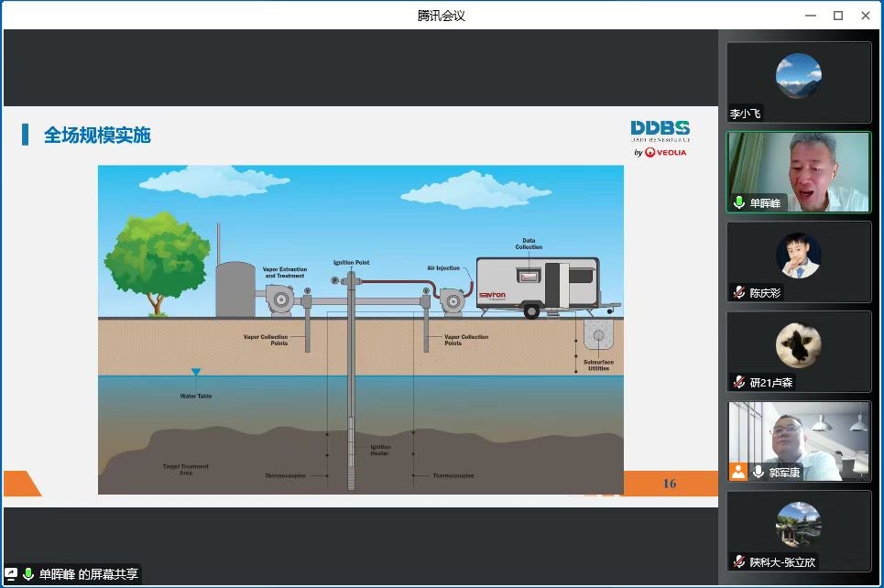884x588 pixels.
Task: Click the orange host icon on 郭军康's tile
Action: click(738, 472)
